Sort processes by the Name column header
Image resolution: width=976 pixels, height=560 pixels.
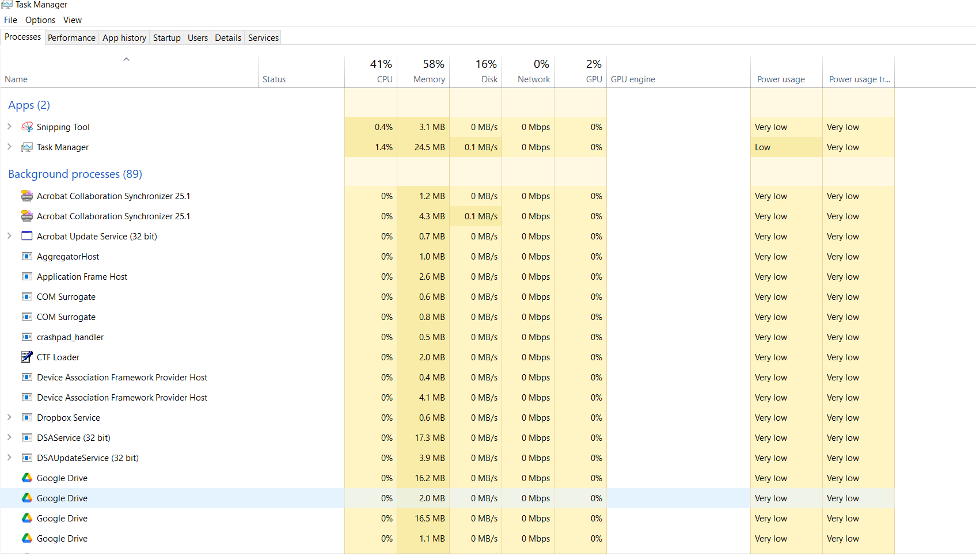click(x=129, y=72)
